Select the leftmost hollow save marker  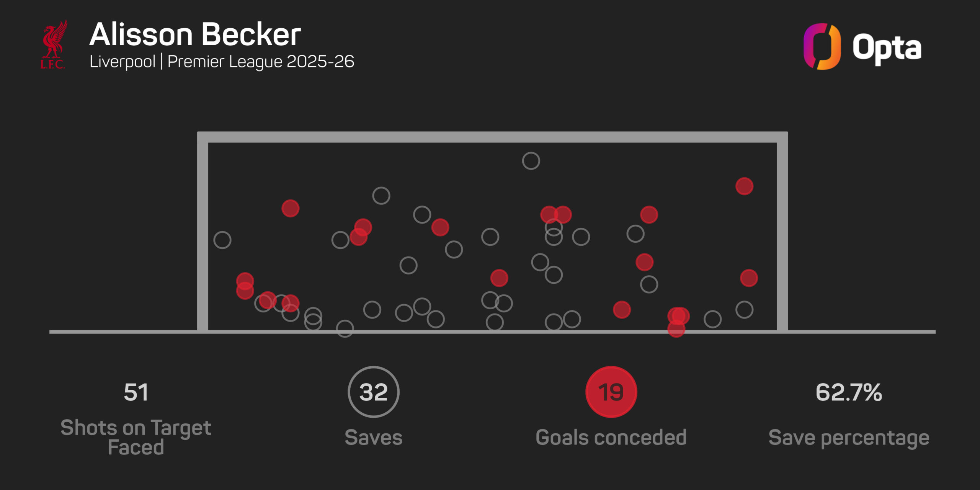pos(222,240)
